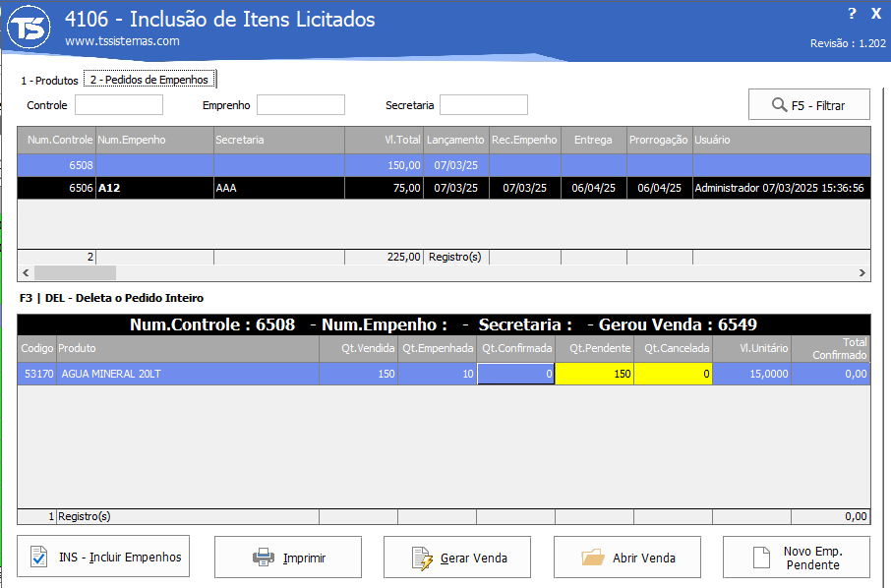Click the TS Sistemas logo icon
891x588 pixels.
pos(29,28)
